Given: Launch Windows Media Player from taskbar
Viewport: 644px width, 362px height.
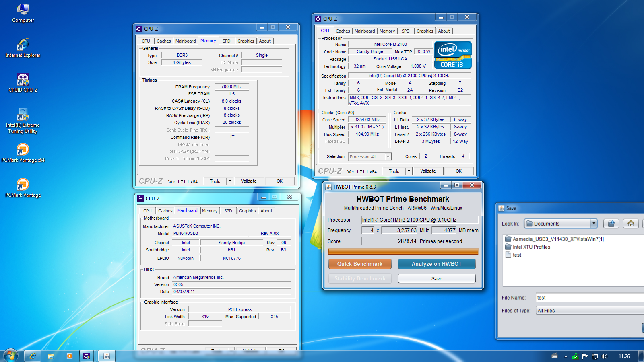Looking at the screenshot, I should point(70,356).
